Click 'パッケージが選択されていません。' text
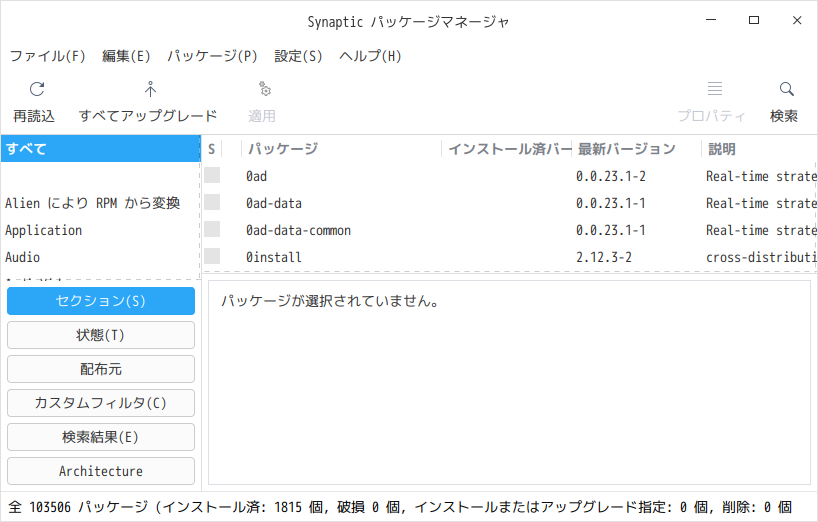The height and width of the screenshot is (522, 818). (331, 301)
